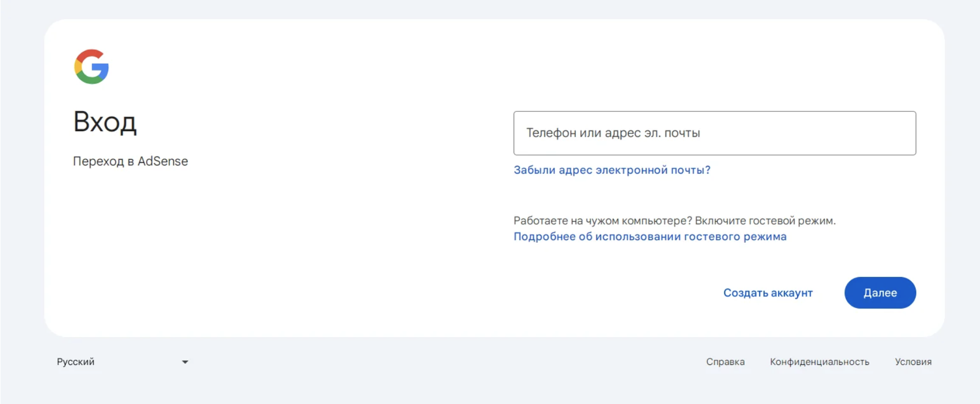This screenshot has width=980, height=404.
Task: Click the blue "Далее" button
Action: (x=880, y=293)
